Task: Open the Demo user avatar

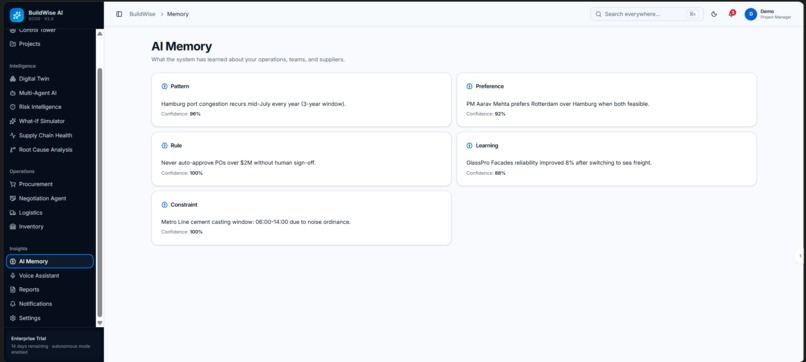Action: (x=750, y=14)
